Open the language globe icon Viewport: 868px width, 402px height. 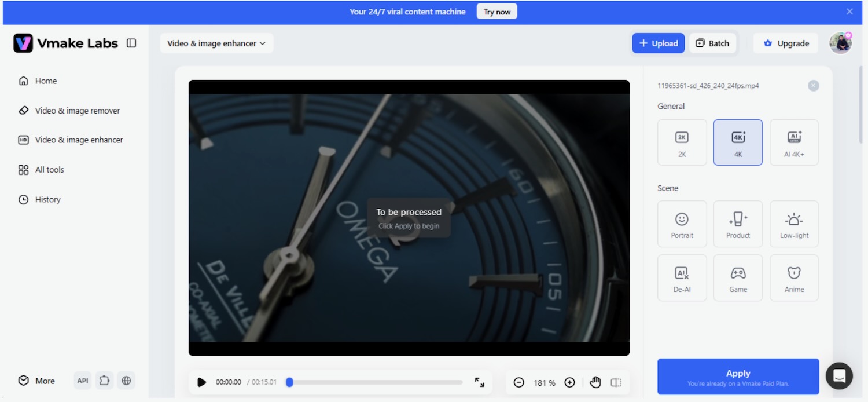point(126,381)
